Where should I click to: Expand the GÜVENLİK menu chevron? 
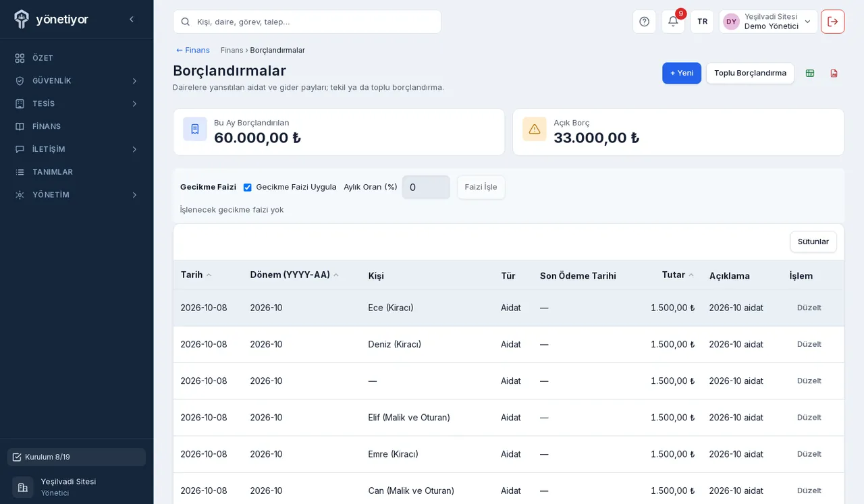pos(134,81)
